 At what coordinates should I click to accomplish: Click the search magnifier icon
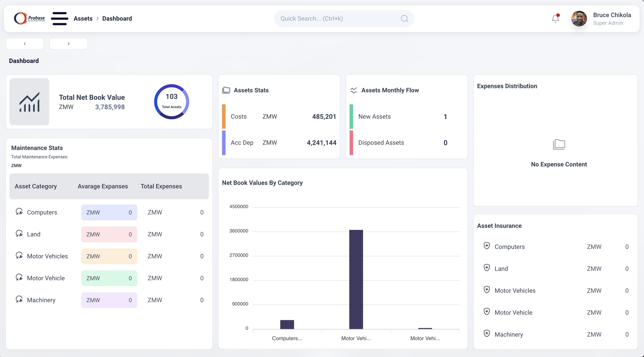(404, 18)
